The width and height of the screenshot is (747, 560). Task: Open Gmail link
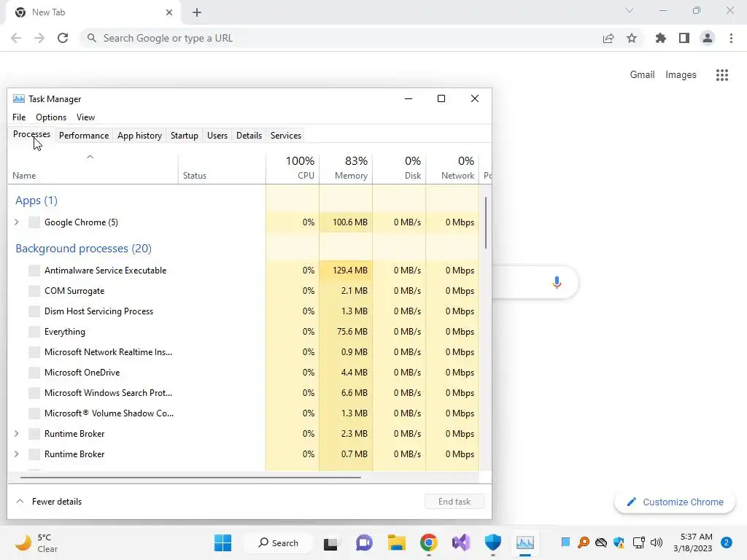click(642, 75)
